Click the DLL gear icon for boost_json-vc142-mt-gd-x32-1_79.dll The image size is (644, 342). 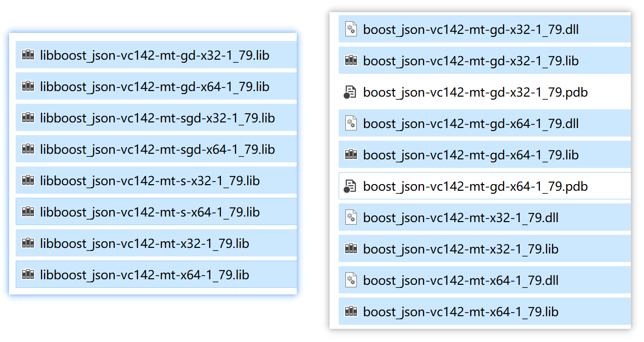[x=350, y=29]
